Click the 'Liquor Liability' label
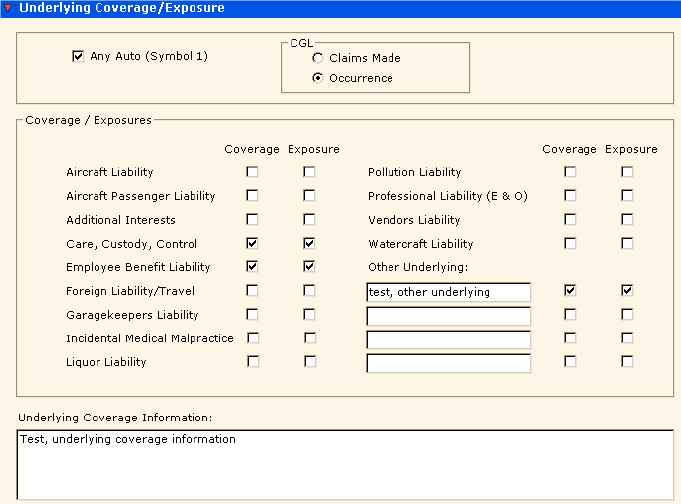This screenshot has width=681, height=504. (x=106, y=362)
